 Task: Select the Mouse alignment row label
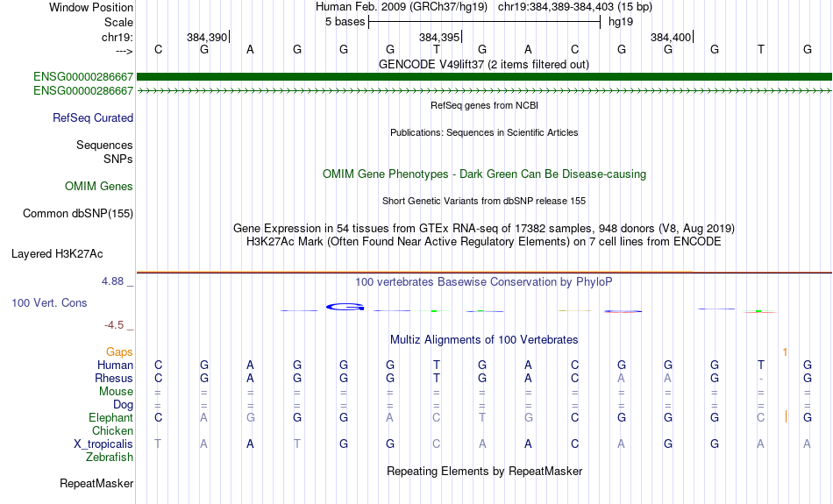click(116, 392)
